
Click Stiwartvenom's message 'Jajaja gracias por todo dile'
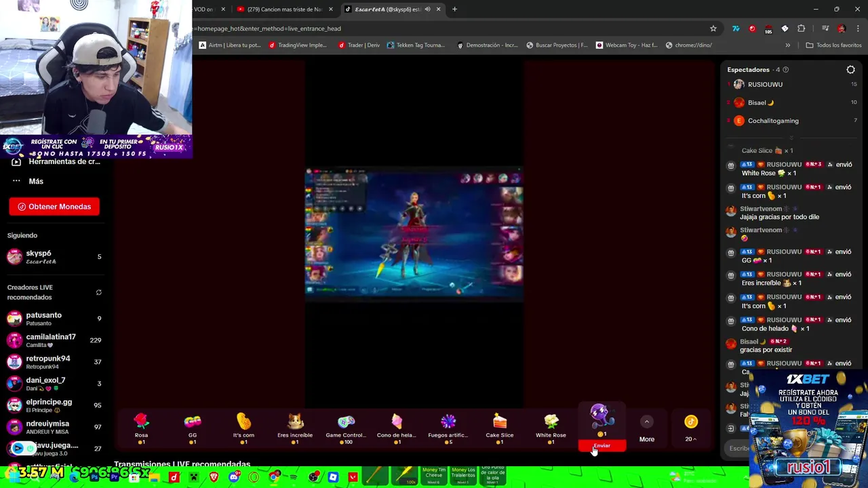[779, 217]
